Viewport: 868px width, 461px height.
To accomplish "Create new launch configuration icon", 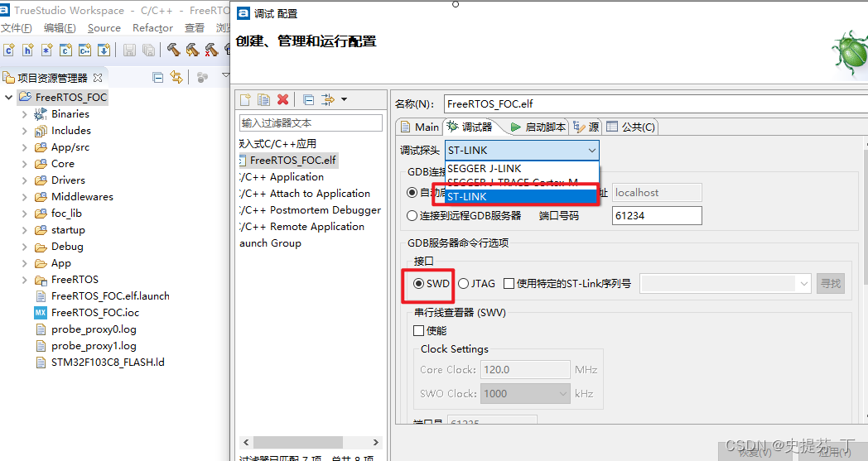I will point(245,99).
